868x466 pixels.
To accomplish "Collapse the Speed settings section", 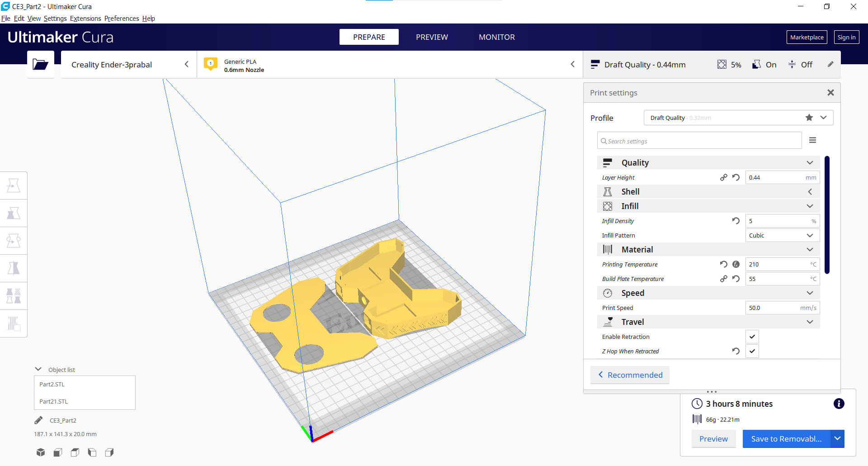I will coord(708,293).
